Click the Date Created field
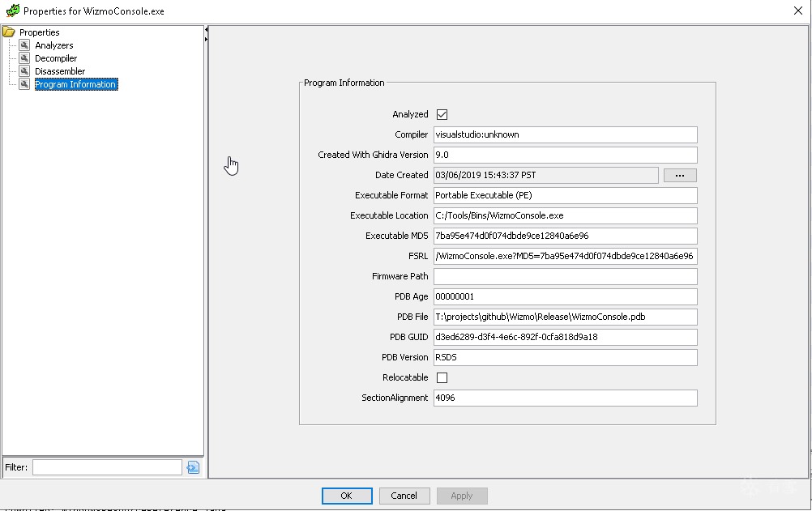Viewport: 812px width, 511px height. [x=546, y=175]
